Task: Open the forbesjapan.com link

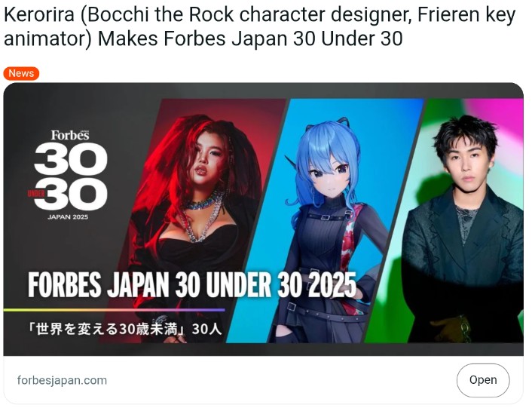Action: point(62,380)
